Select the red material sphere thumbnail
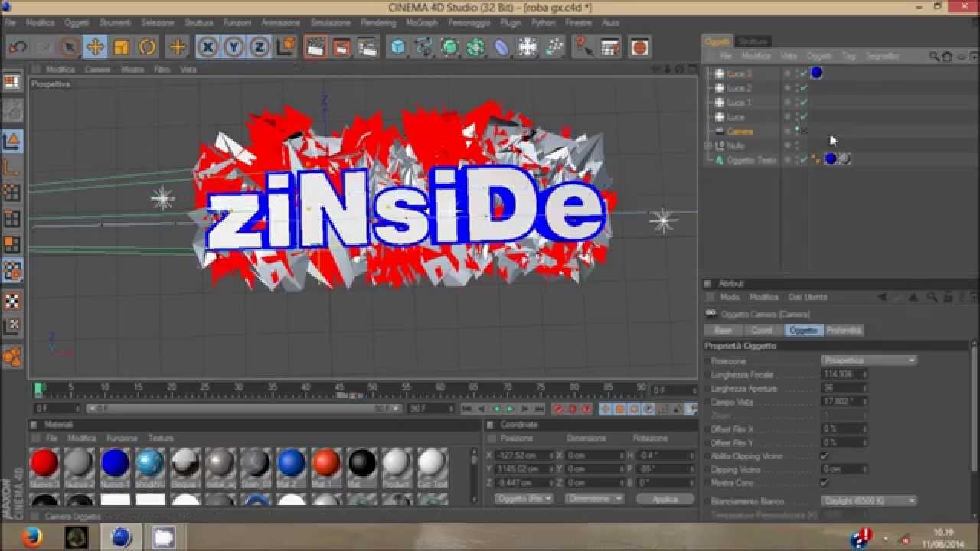 (x=44, y=463)
